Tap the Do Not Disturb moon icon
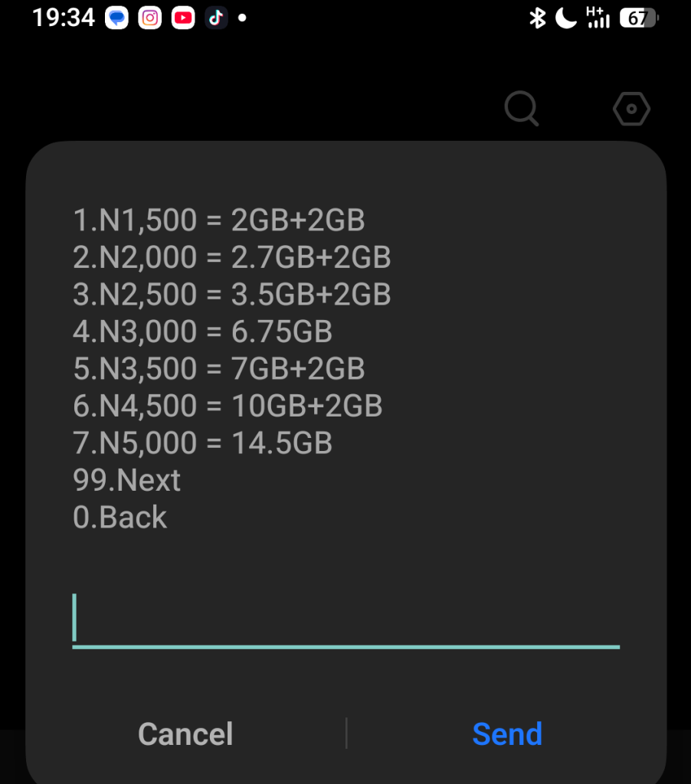This screenshot has width=691, height=784. tap(565, 18)
